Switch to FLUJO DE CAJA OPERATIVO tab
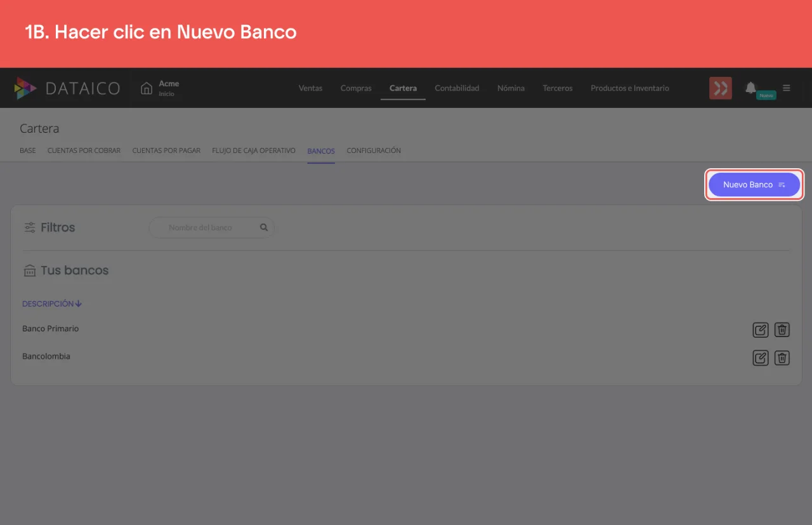Image resolution: width=812 pixels, height=525 pixels. coord(254,151)
